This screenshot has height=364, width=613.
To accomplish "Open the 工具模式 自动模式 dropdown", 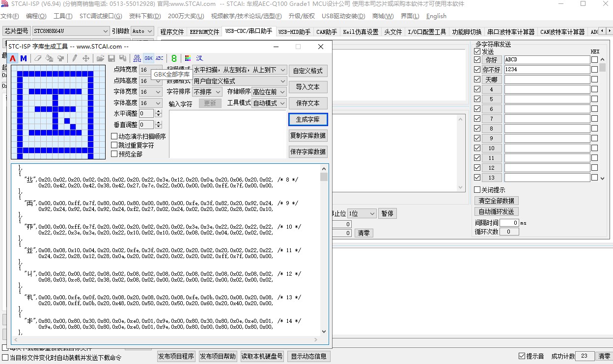I will point(269,103).
